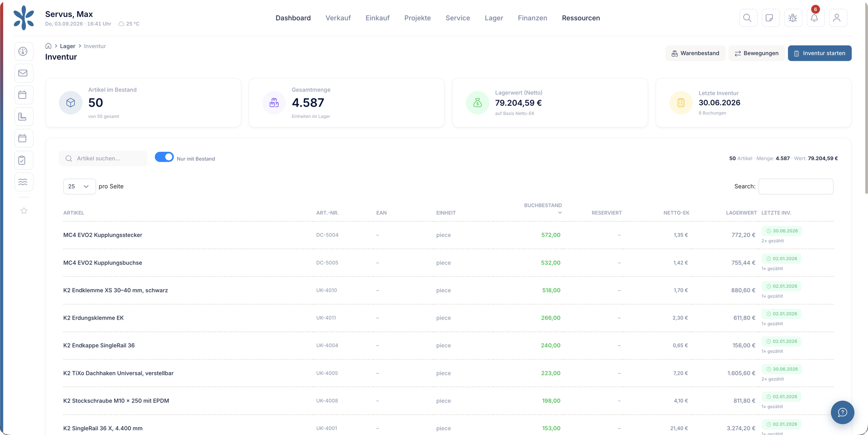
Task: Open notifications bell with badge 6
Action: [x=815, y=18]
